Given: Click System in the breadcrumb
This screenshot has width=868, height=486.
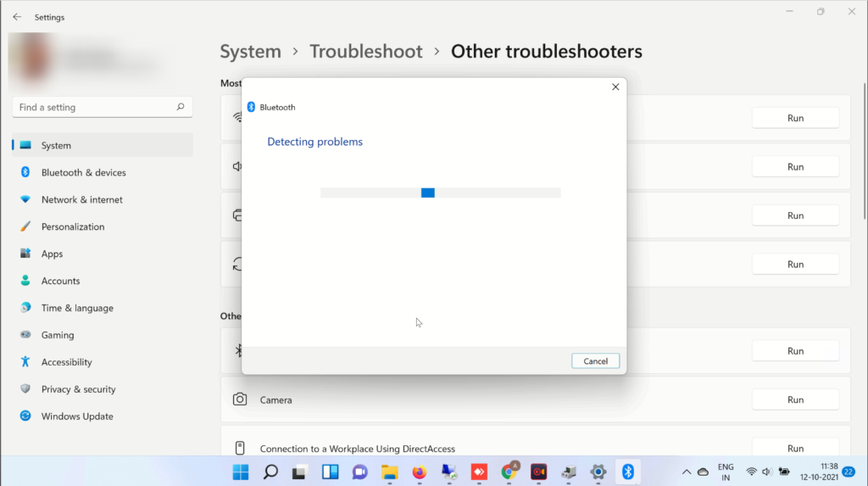Looking at the screenshot, I should point(250,51).
